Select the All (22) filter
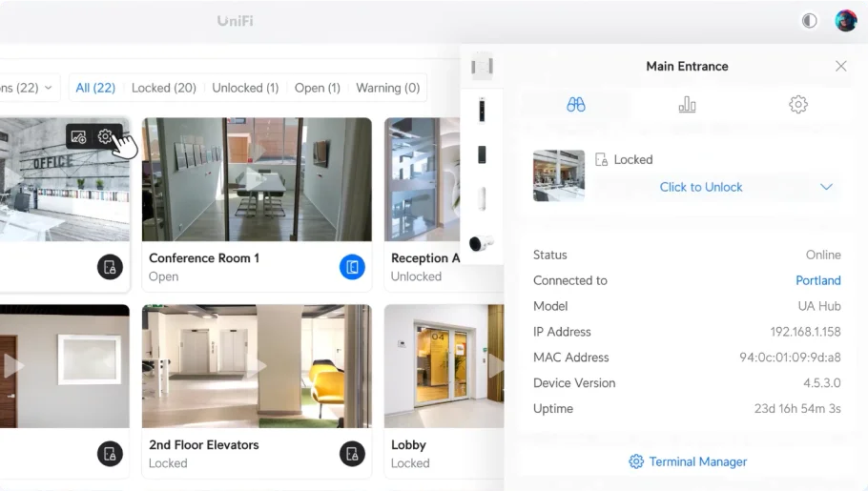868x491 pixels. click(x=95, y=88)
